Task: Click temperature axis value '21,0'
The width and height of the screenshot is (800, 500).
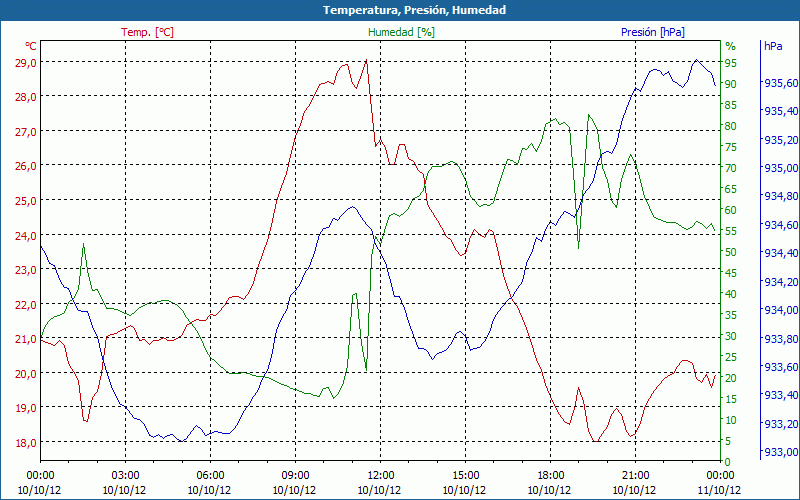Action: point(26,339)
